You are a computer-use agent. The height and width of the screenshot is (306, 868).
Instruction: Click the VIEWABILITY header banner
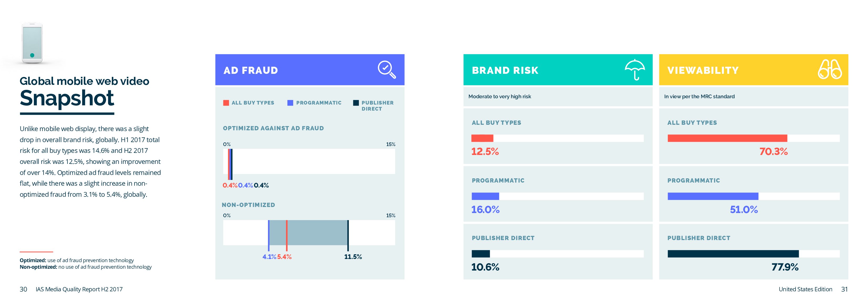(x=735, y=70)
